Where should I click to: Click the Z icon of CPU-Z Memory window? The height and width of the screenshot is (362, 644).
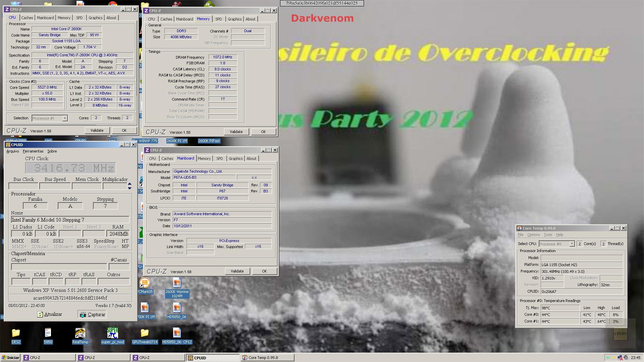[x=146, y=11]
